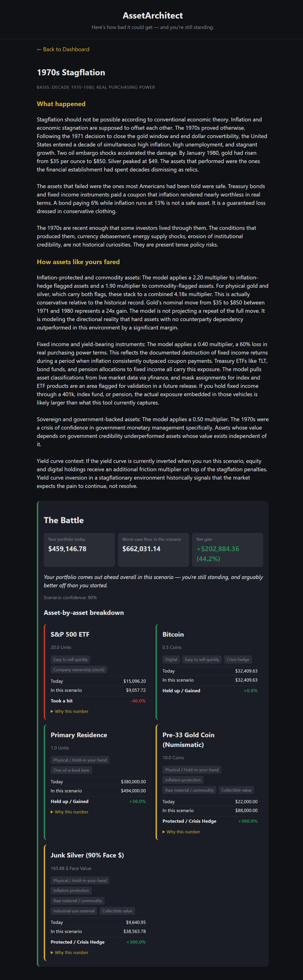This screenshot has width=303, height=980.
Task: Open the Bitcoin asset card heading
Action: [x=173, y=634]
